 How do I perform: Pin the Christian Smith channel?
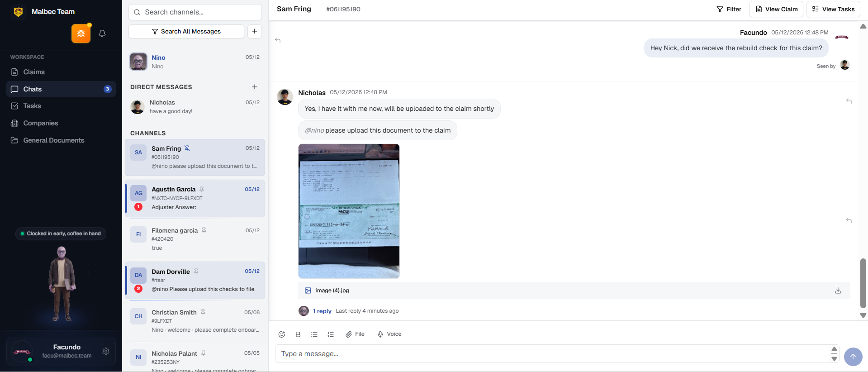click(203, 312)
